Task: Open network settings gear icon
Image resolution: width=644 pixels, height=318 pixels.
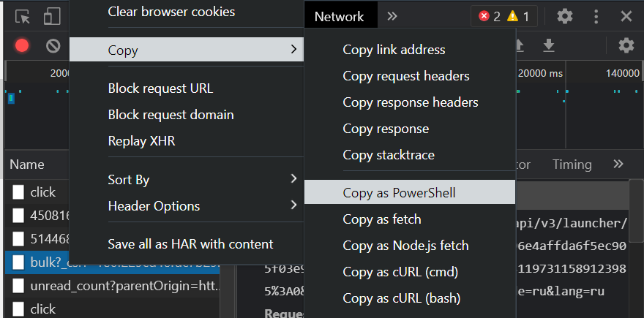Action: (626, 45)
